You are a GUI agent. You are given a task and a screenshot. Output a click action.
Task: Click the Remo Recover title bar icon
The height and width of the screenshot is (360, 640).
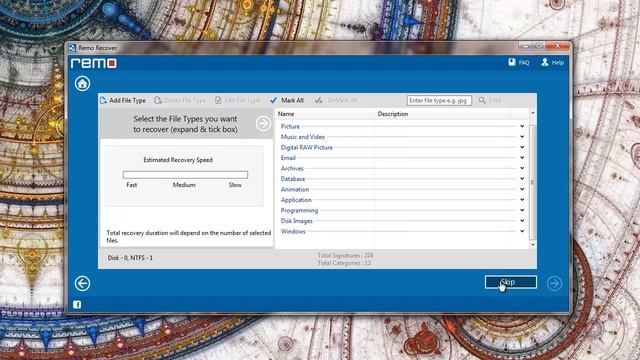pos(72,48)
